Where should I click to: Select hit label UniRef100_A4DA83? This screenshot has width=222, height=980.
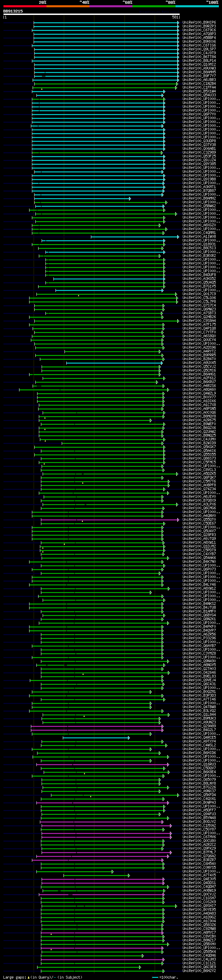point(199,913)
